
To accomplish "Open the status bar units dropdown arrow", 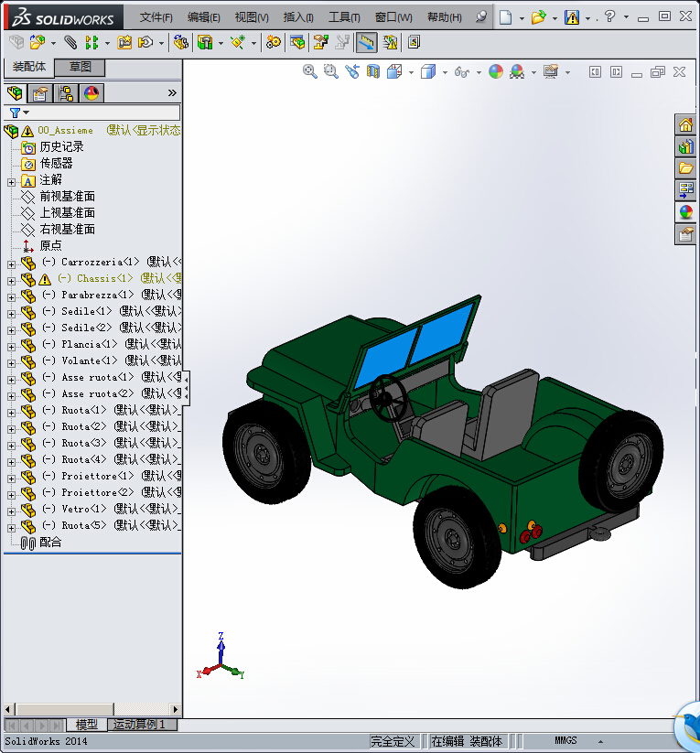I will click(x=600, y=741).
